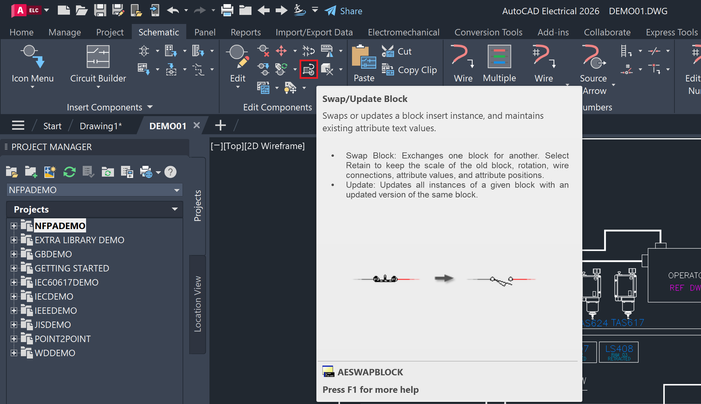The width and height of the screenshot is (701, 404).
Task: Choose the Copy Clip tool
Action: pyautogui.click(x=409, y=70)
